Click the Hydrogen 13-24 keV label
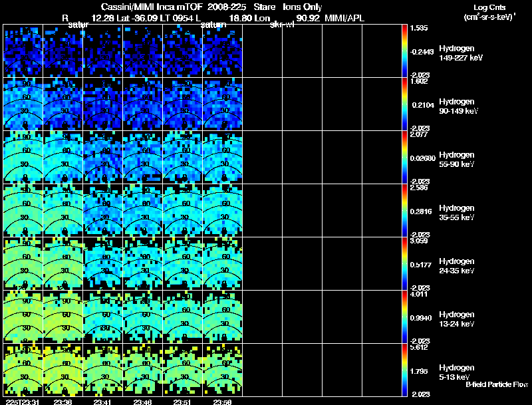This screenshot has width=532, height=405. click(x=458, y=319)
